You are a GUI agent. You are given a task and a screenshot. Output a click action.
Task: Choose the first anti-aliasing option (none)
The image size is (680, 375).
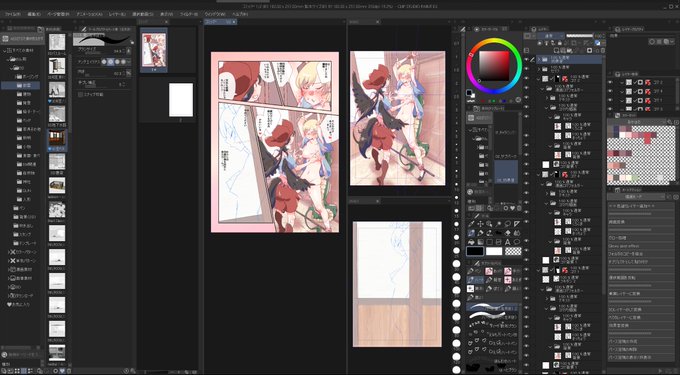click(104, 62)
